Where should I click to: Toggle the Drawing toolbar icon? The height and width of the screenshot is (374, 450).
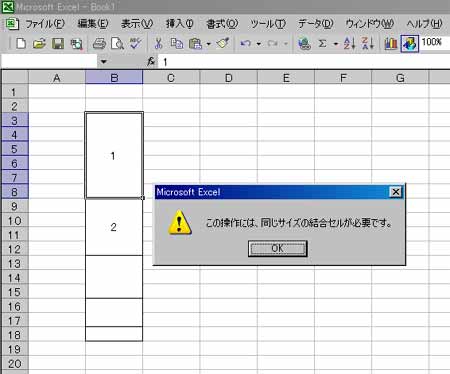point(409,43)
